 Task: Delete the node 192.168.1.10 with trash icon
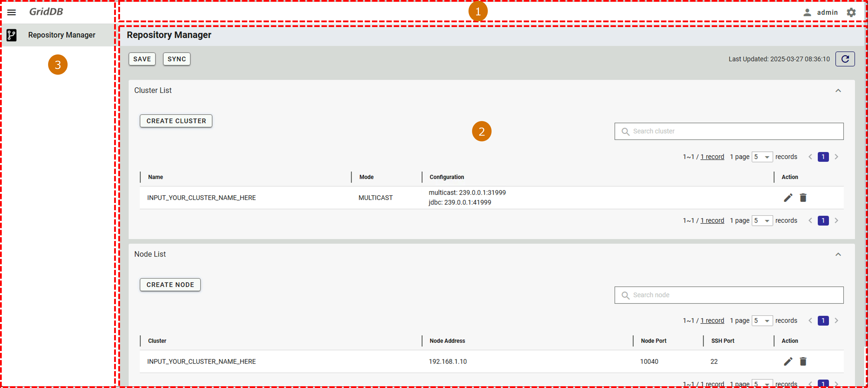[803, 361]
